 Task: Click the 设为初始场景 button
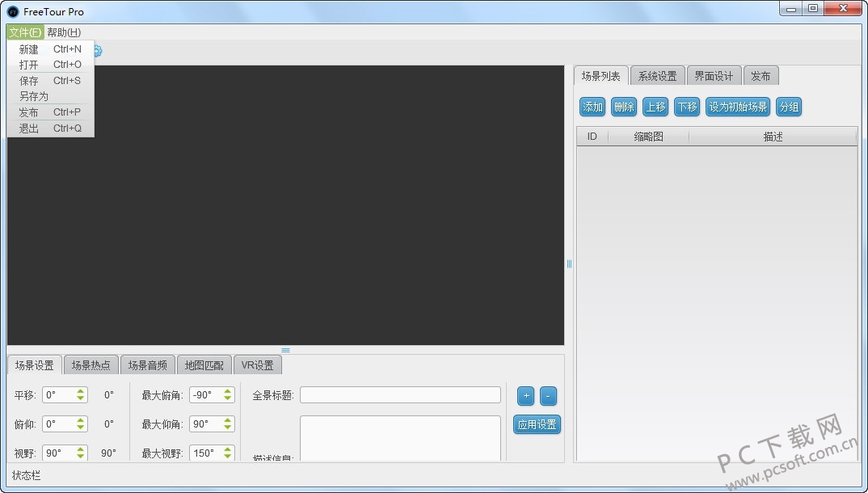point(738,107)
